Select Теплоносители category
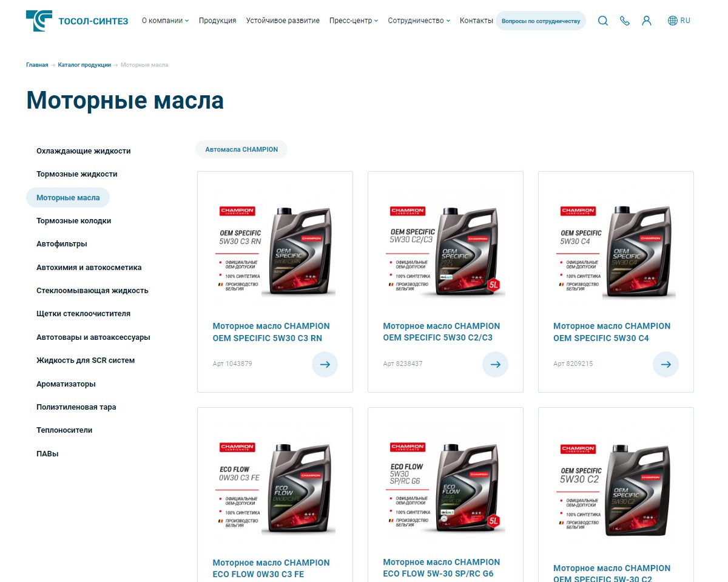The image size is (728, 582). tap(64, 430)
